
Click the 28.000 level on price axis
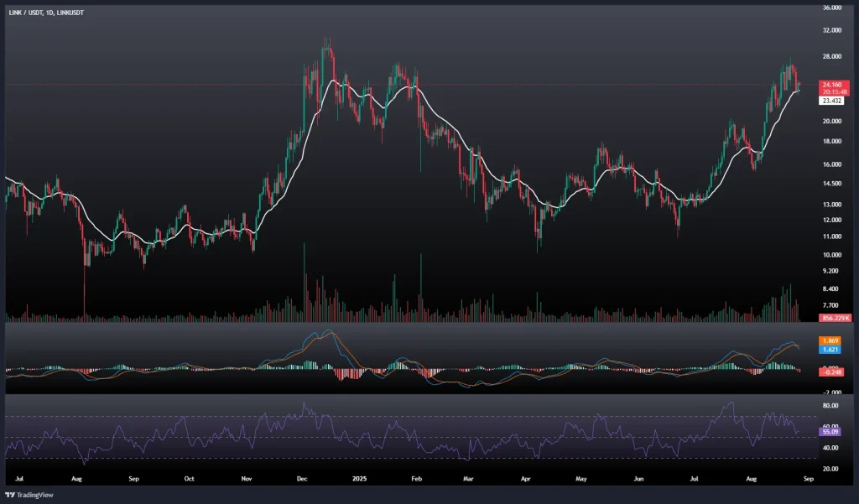pos(832,57)
